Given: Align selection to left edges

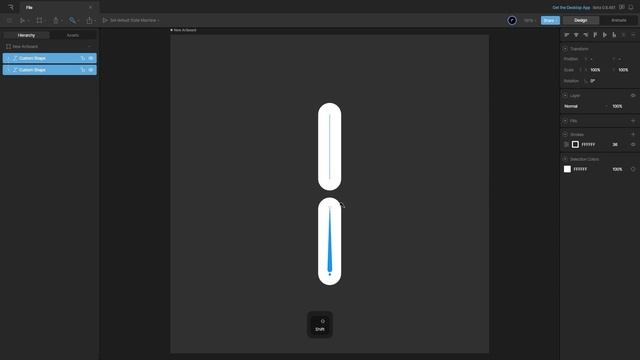Looking at the screenshot, I should click(567, 35).
